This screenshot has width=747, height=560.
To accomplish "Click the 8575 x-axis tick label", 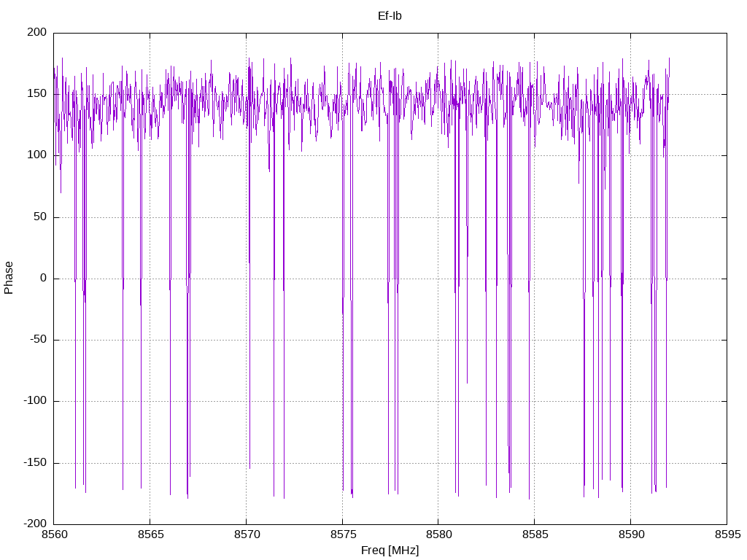I will click(343, 534).
